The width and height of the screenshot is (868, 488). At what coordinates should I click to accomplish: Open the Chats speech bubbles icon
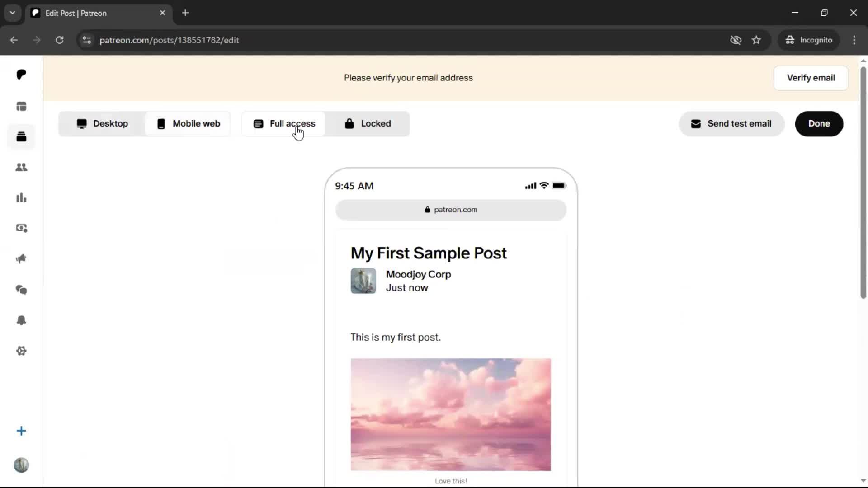[x=21, y=290]
